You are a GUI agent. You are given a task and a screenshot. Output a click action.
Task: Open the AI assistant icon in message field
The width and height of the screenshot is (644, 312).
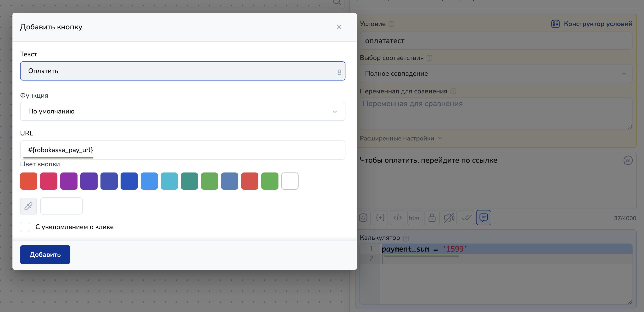[x=628, y=161]
